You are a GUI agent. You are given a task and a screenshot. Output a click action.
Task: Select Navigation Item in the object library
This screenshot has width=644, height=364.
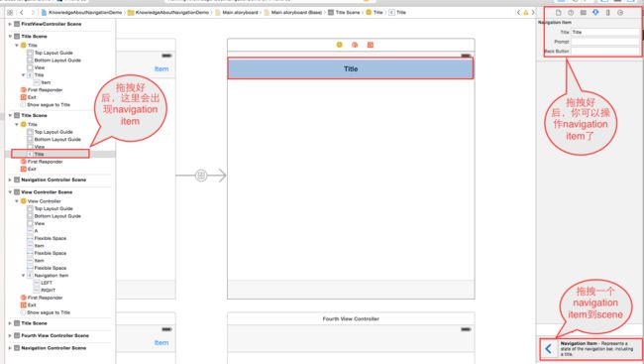pyautogui.click(x=591, y=349)
